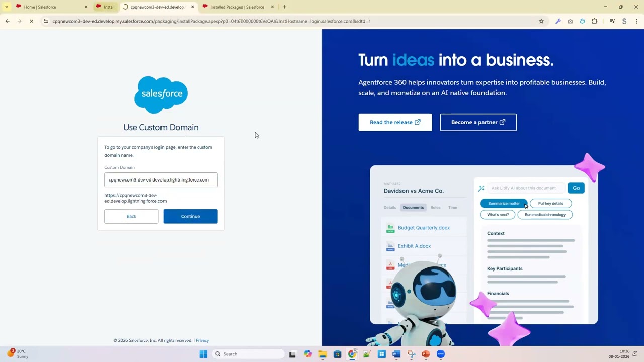This screenshot has height=362, width=644.
Task: Open the Chrome profile S avatar
Action: pyautogui.click(x=624, y=21)
